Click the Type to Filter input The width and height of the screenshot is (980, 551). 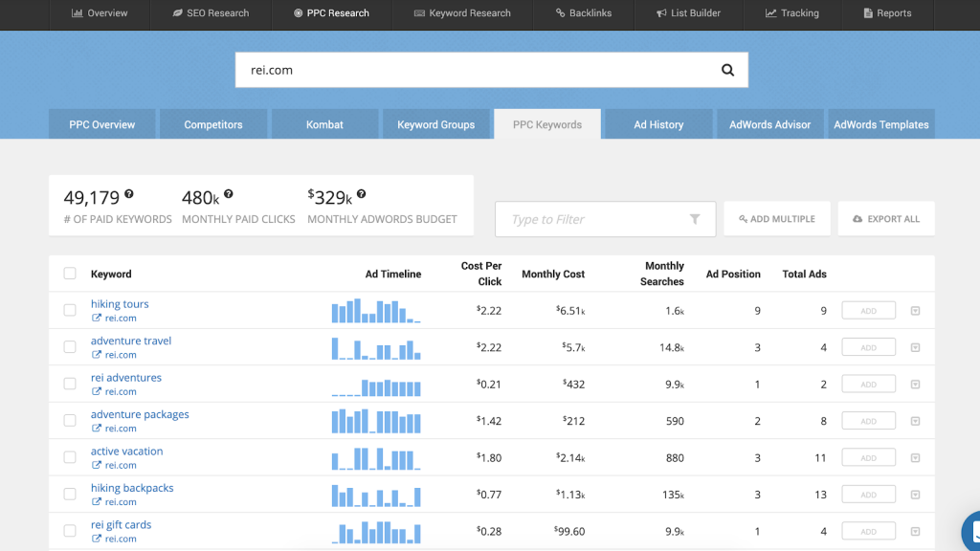tap(605, 219)
